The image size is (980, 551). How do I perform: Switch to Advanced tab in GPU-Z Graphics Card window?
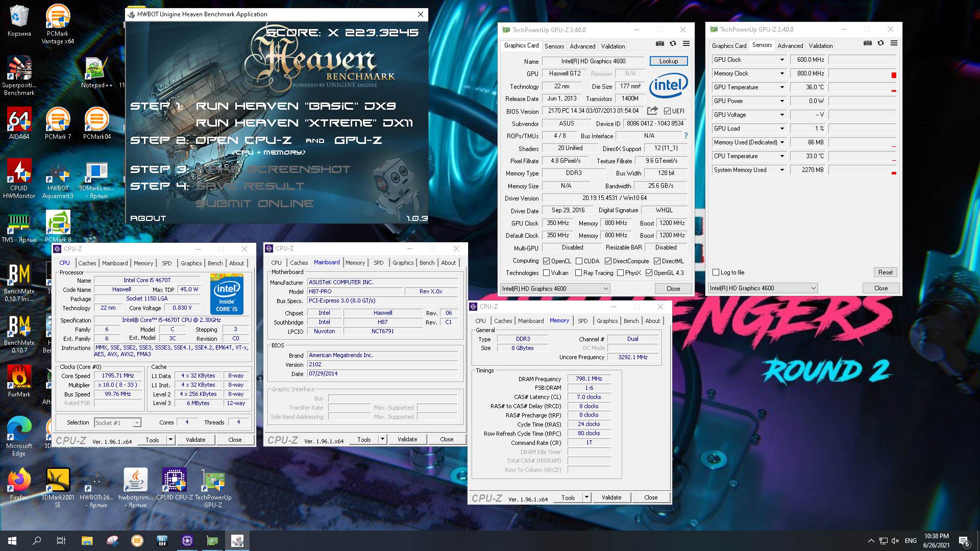(582, 46)
